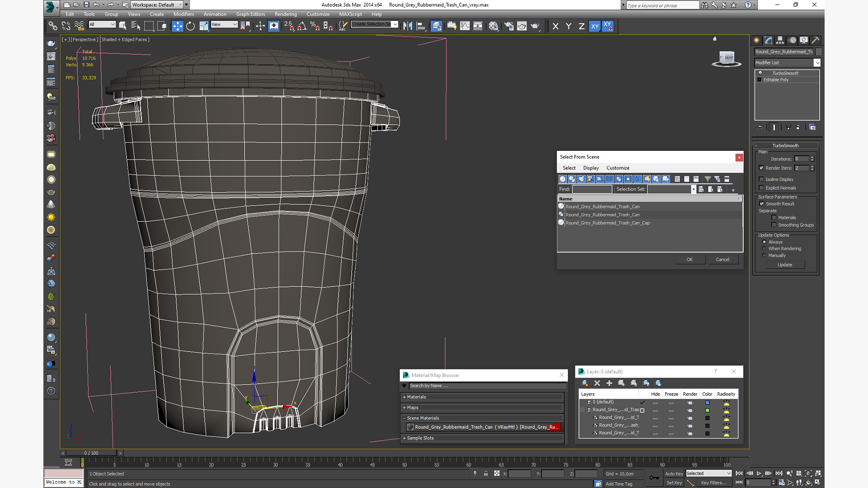Image resolution: width=868 pixels, height=488 pixels.
Task: Toggle Angle Snap in toolbar
Action: click(x=302, y=26)
